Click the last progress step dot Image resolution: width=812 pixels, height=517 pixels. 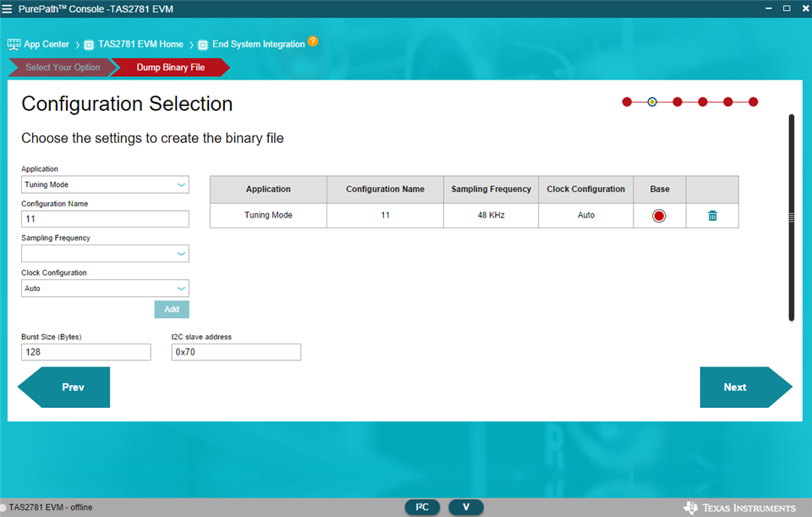coord(754,102)
